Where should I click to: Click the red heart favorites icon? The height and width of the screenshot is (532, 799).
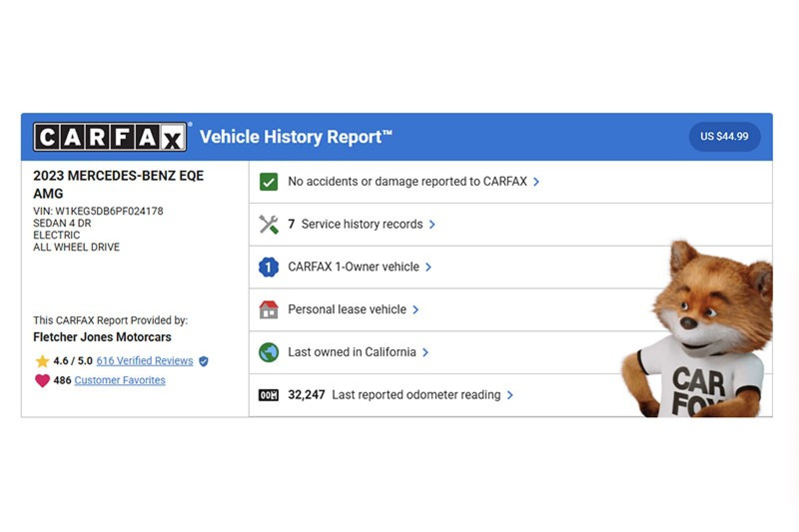[41, 380]
